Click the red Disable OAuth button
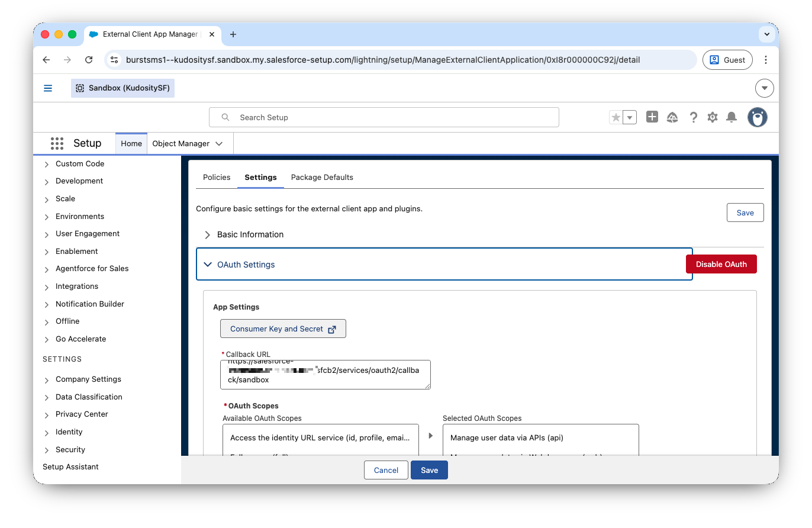Viewport: 812px width, 528px height. click(x=721, y=264)
